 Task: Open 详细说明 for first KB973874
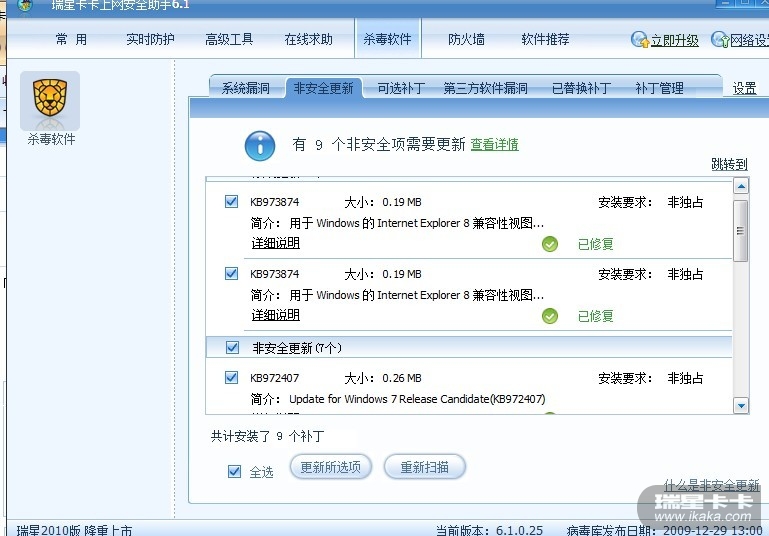(x=276, y=243)
